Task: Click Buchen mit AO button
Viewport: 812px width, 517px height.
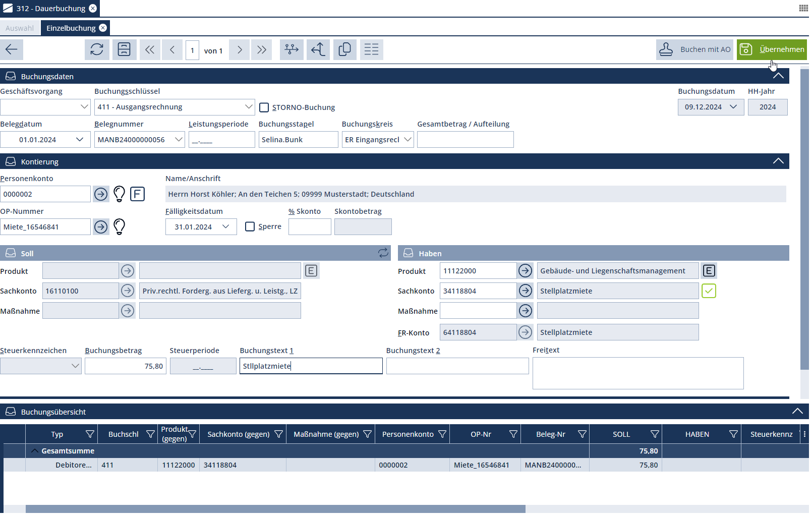Action: (694, 49)
